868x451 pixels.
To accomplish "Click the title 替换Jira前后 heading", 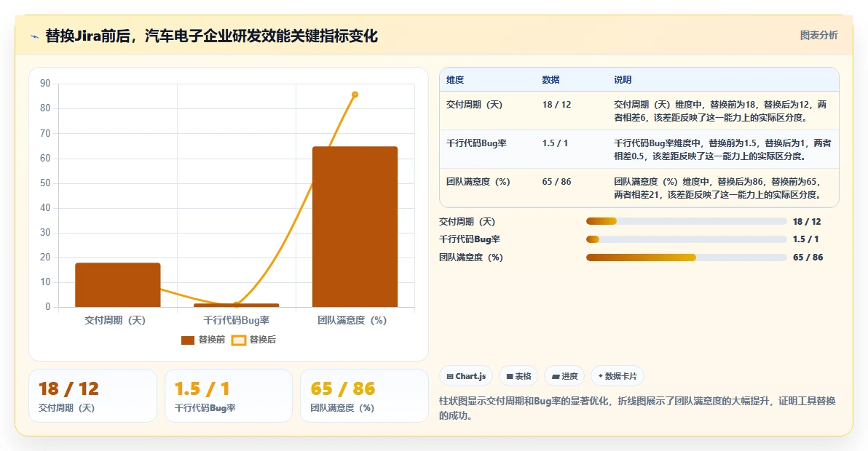I will [211, 36].
